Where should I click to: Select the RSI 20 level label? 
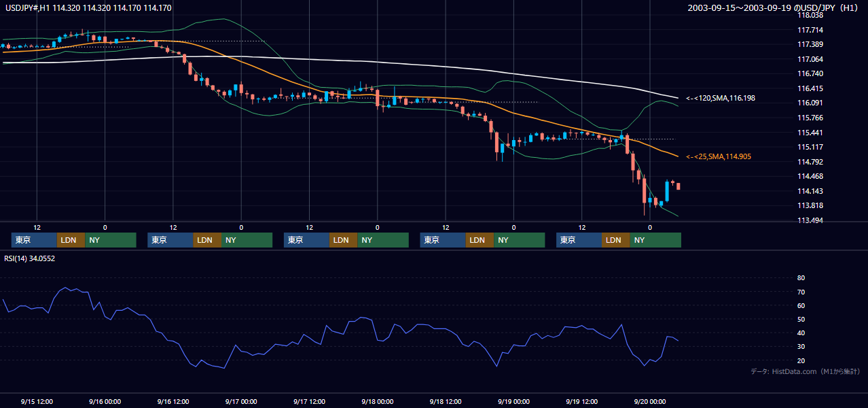click(801, 360)
